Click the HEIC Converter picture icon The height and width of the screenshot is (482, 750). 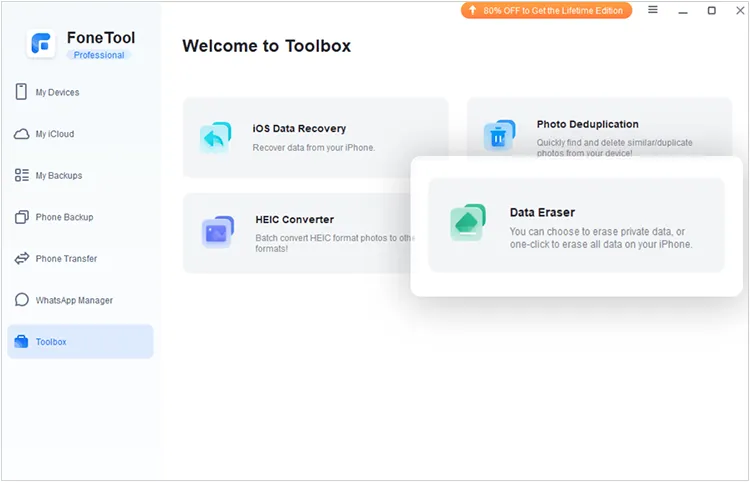pos(218,232)
